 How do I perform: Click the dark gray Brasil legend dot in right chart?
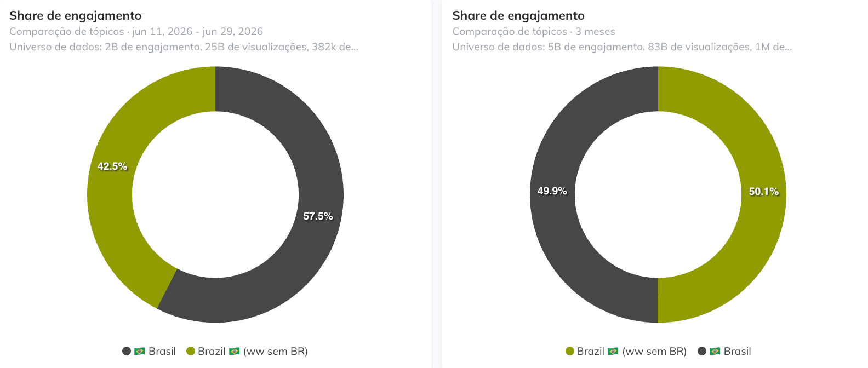[x=702, y=351]
